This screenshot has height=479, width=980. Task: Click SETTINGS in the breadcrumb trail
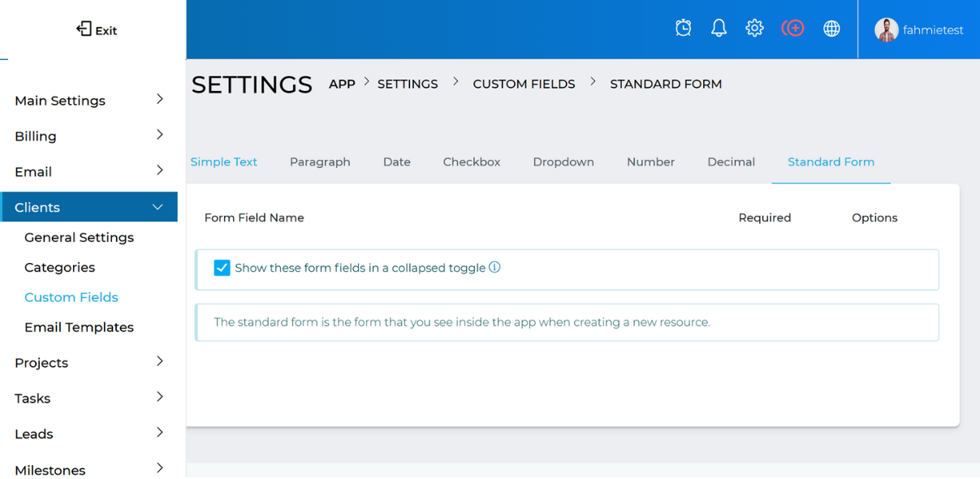408,84
